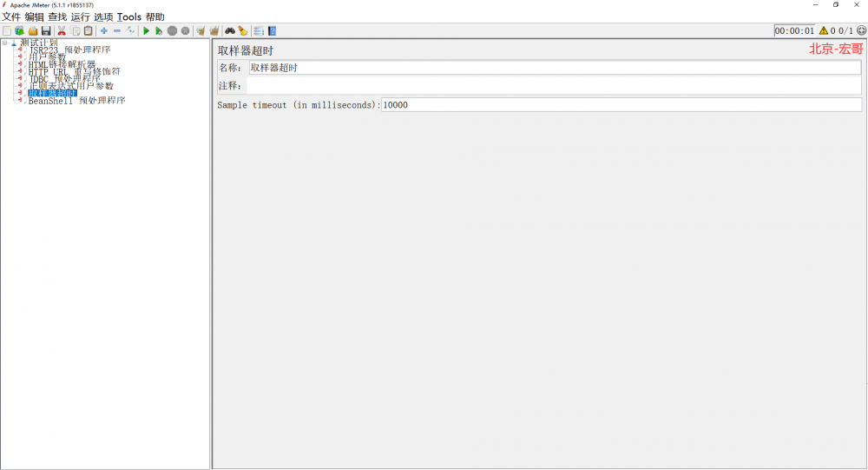
Task: Click the Open file folder icon
Action: pos(33,31)
